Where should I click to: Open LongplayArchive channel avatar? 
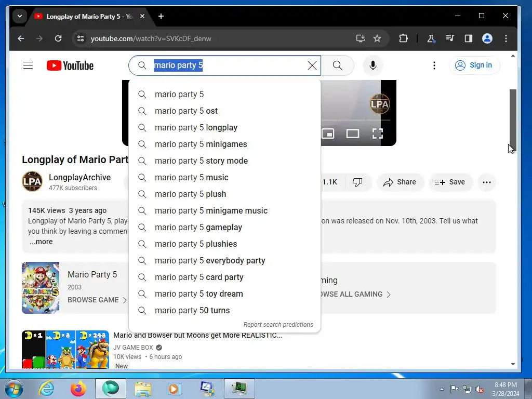[x=32, y=181]
